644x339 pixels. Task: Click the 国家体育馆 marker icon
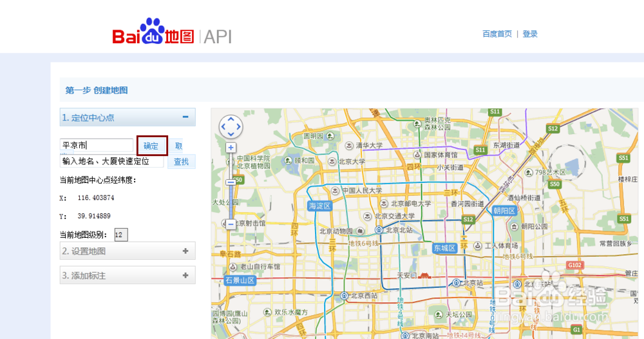(x=417, y=155)
